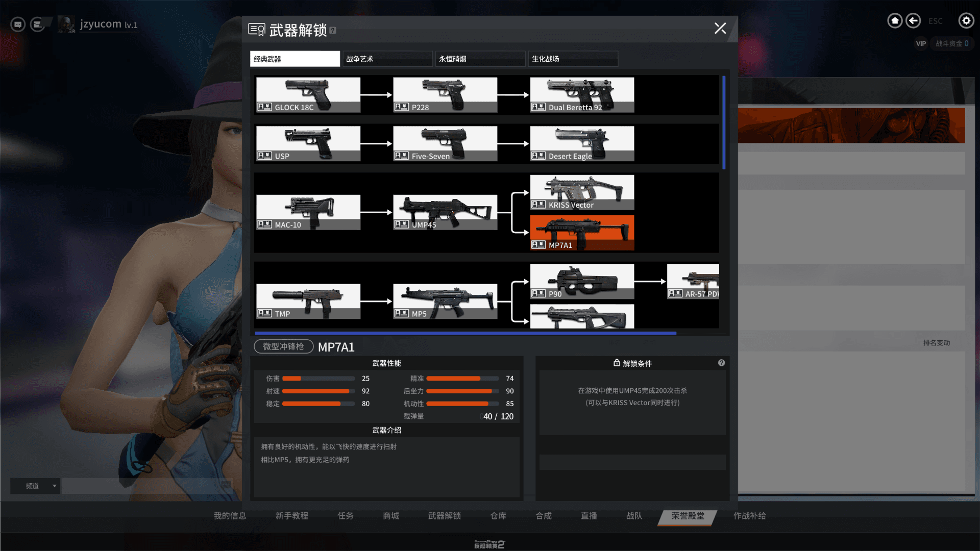Screen dimensions: 980x551
Task: Open 仓库 from the bottom navigation
Action: (498, 516)
